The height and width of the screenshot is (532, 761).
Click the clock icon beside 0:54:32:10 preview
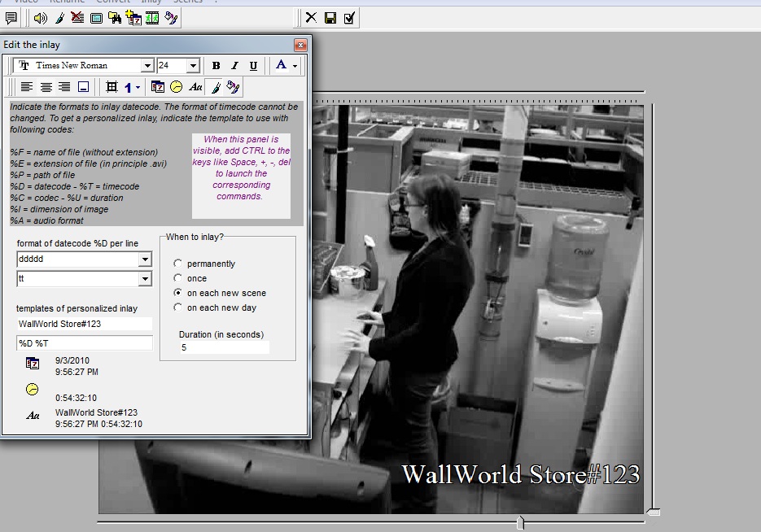point(32,389)
